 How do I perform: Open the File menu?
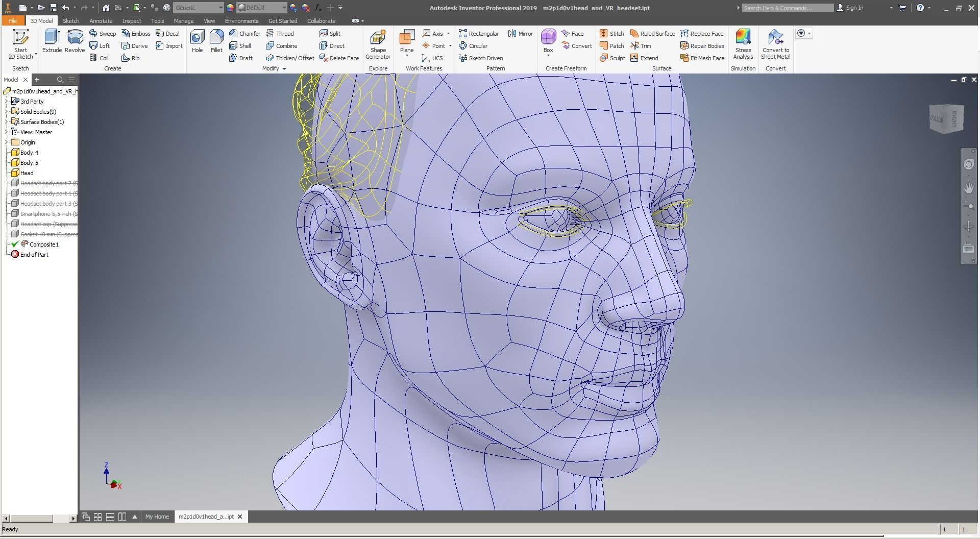[x=13, y=21]
